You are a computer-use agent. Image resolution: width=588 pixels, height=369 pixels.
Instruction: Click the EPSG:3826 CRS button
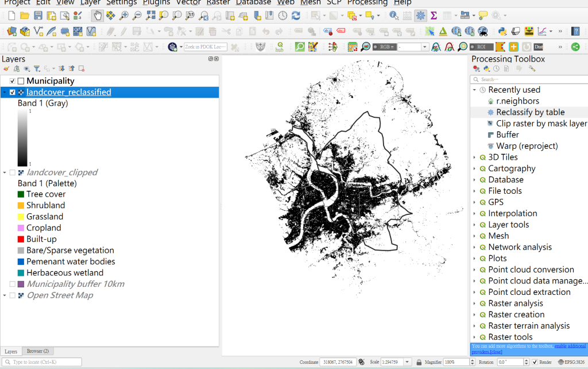pos(571,362)
